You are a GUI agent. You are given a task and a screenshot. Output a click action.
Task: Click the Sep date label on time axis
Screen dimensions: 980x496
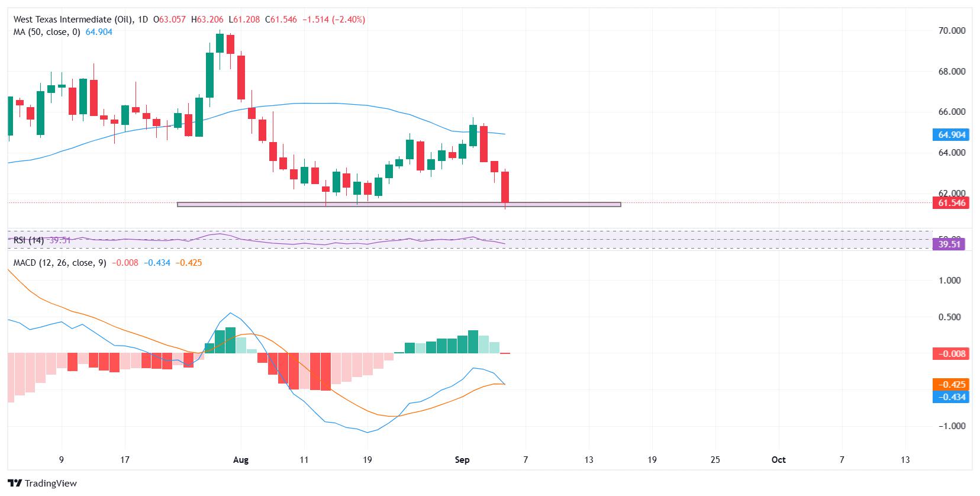[x=463, y=460]
